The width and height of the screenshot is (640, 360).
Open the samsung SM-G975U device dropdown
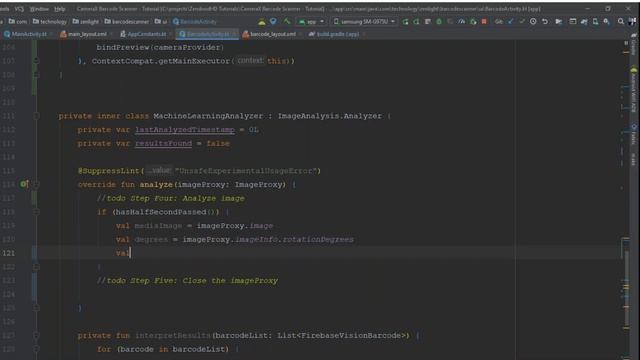[x=364, y=21]
